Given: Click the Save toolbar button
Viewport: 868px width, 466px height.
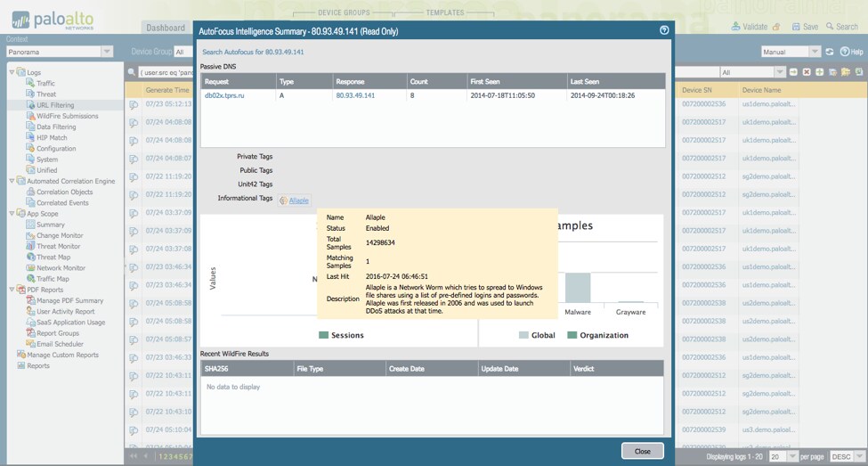Looking at the screenshot, I should click(x=804, y=27).
